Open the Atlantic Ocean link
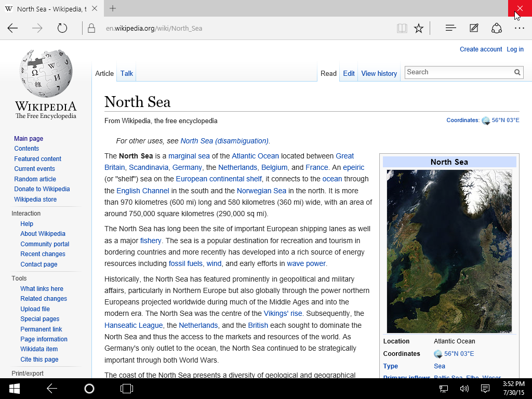Screen dimensions: 532x399 [x=255, y=156]
